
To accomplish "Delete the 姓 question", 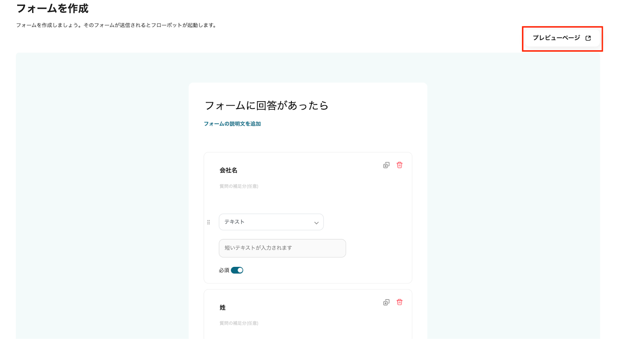I will (400, 302).
